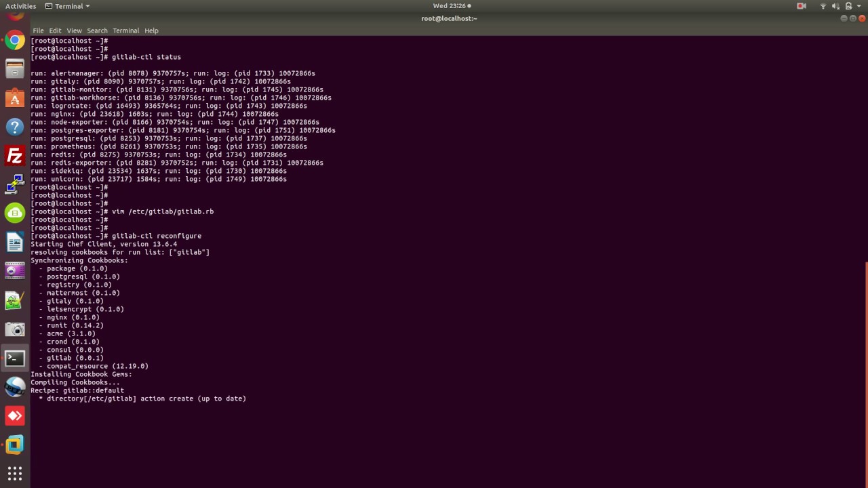Click the 'gitlab-ctl status' command line
The width and height of the screenshot is (868, 488).
pos(106,57)
